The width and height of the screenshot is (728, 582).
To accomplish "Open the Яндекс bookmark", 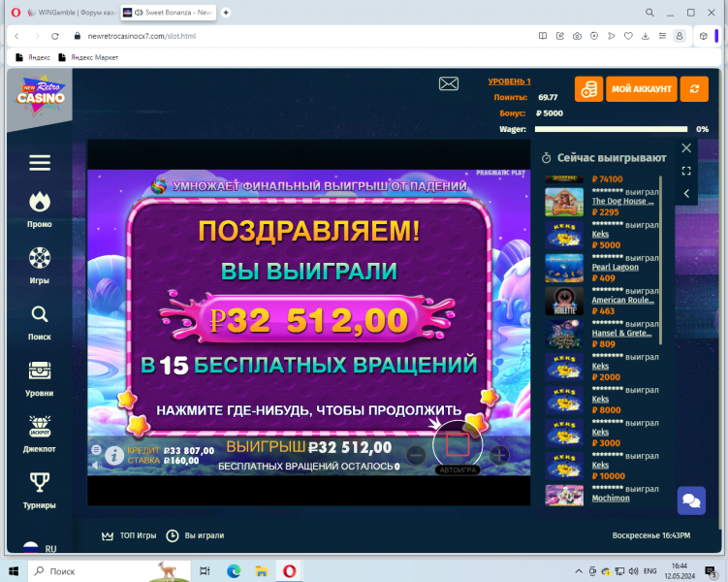I will tap(33, 57).
